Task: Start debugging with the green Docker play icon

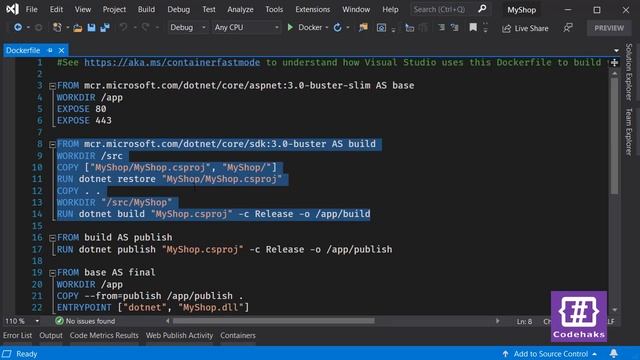Action: (290, 27)
